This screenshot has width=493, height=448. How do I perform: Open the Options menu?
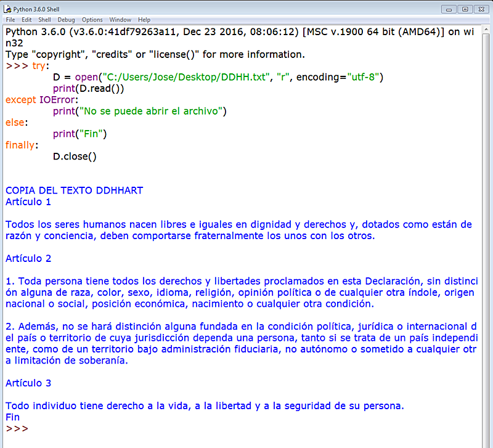point(91,20)
